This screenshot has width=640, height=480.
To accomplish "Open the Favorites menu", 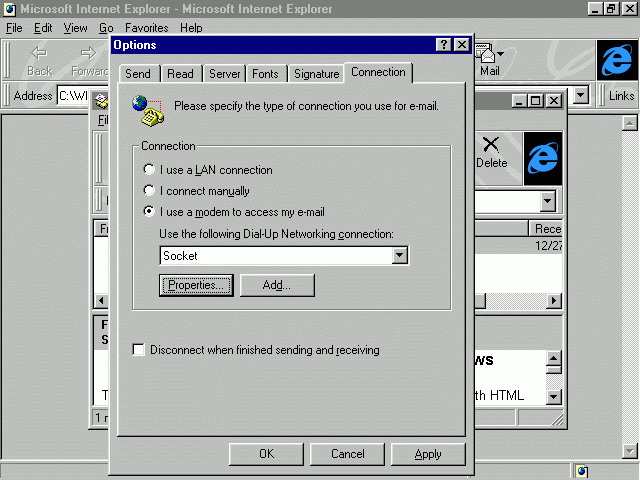I will coord(147,28).
